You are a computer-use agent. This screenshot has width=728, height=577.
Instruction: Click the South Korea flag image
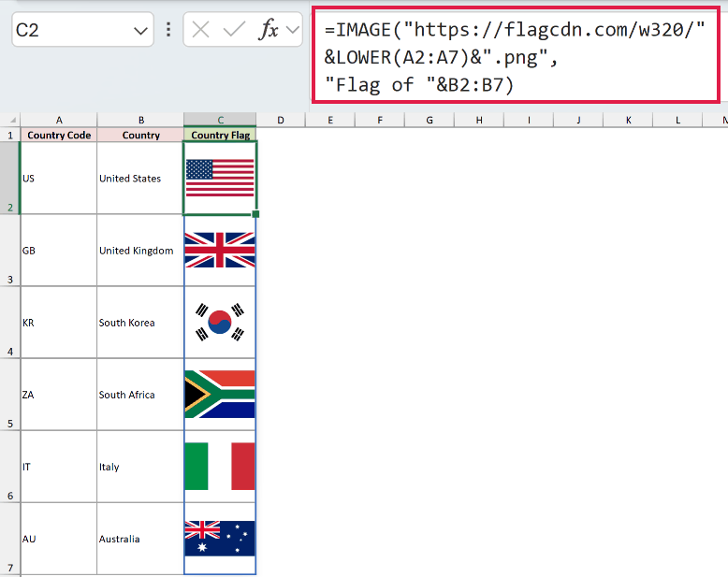220,322
